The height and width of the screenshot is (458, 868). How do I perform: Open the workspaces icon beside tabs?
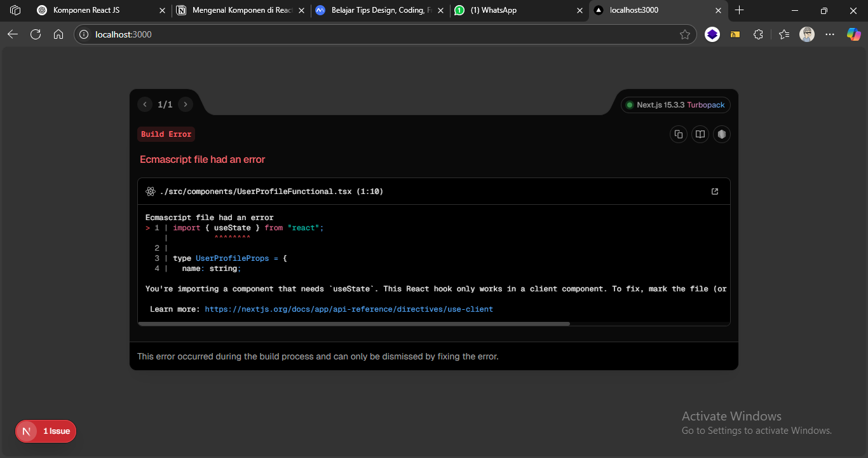pyautogui.click(x=15, y=10)
